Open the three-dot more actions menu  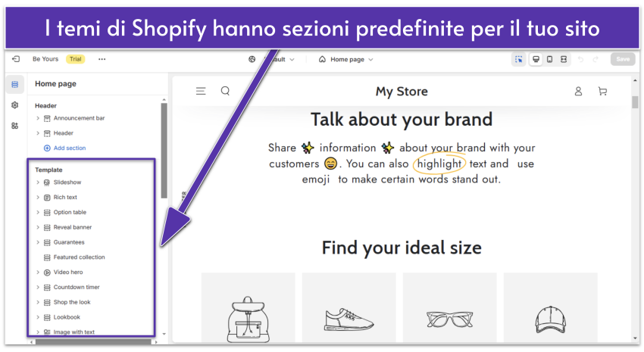point(102,59)
